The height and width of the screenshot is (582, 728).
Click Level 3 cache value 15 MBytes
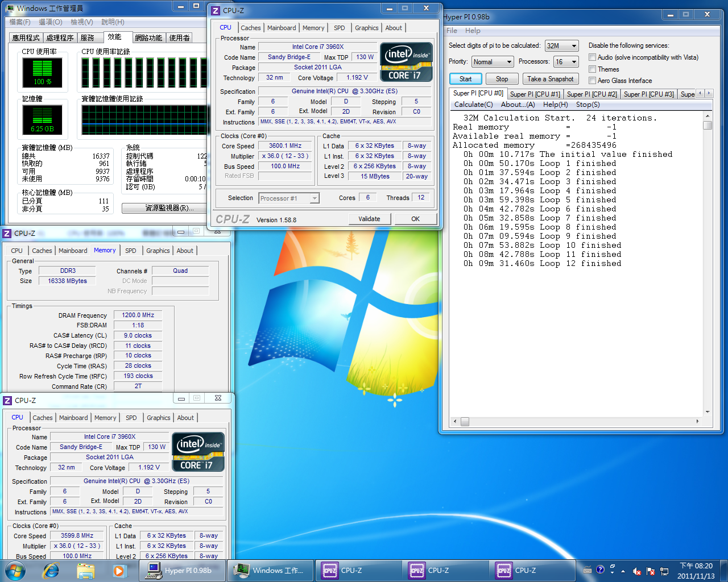[375, 176]
